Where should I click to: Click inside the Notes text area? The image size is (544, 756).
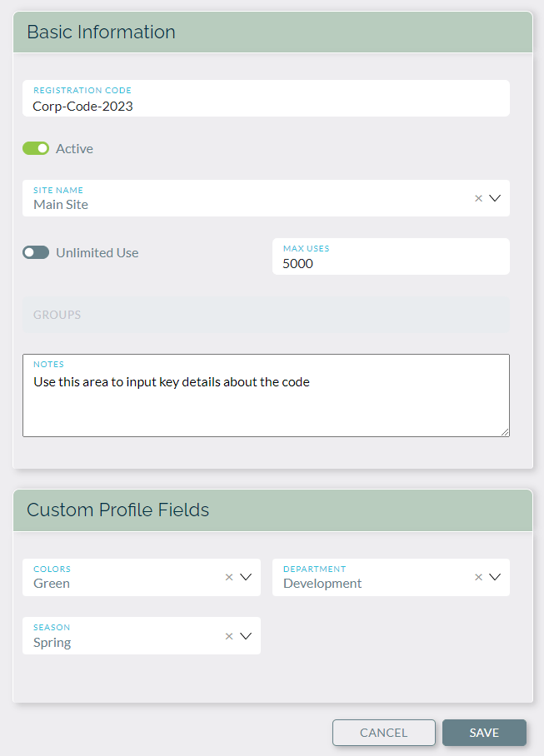click(265, 404)
